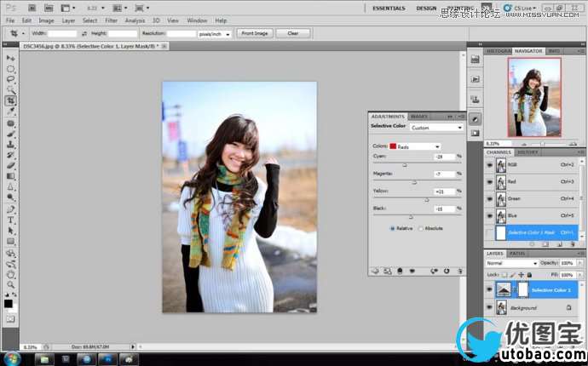Viewport: 588px width, 366px height.
Task: Select the Eyedropper tool
Action: (10, 111)
